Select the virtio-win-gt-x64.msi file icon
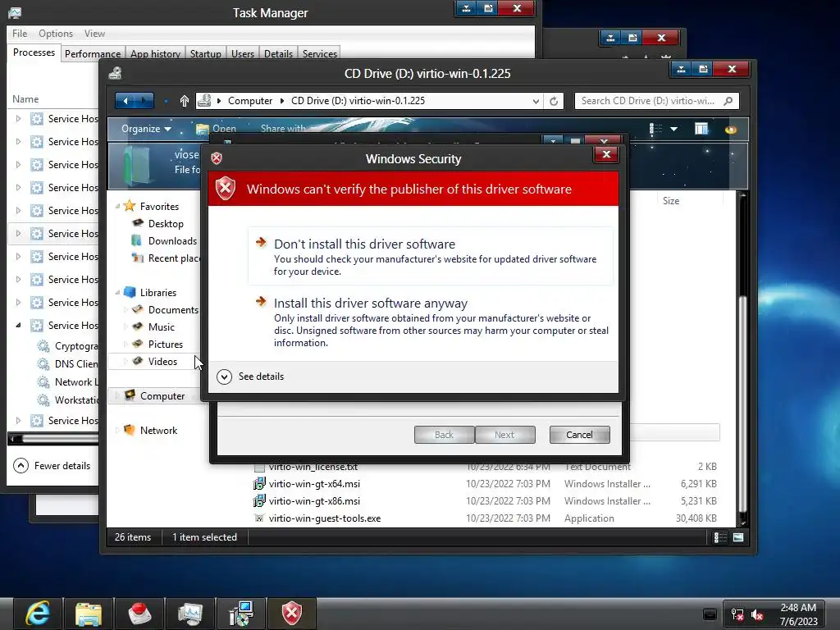The height and width of the screenshot is (630, 840). [259, 484]
